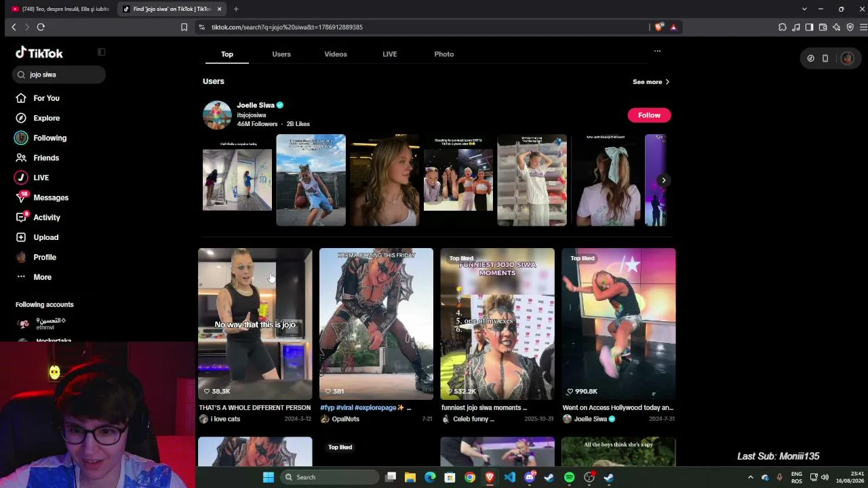Screen dimensions: 868x488
Task: Open the TikTok coins icon at top right
Action: click(810, 58)
